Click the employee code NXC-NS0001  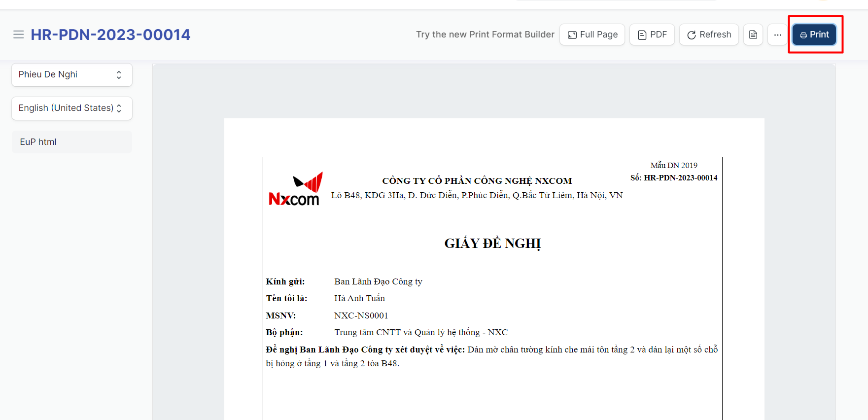[x=361, y=315]
